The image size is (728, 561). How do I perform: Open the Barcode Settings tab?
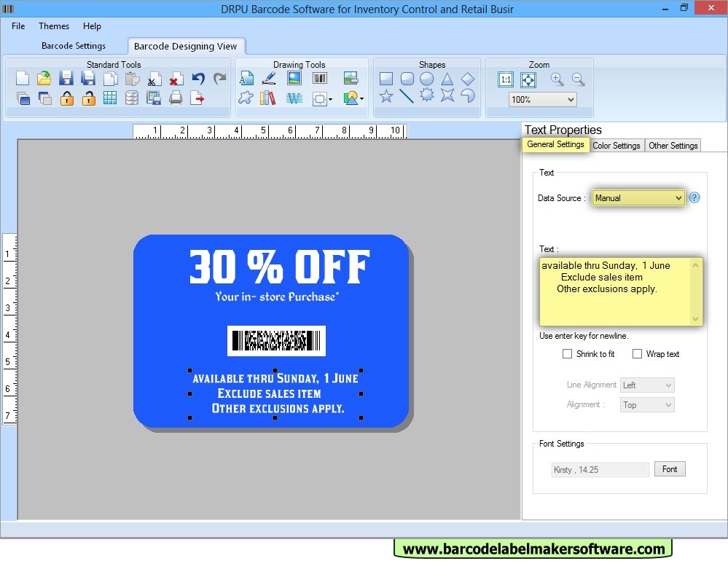point(73,46)
